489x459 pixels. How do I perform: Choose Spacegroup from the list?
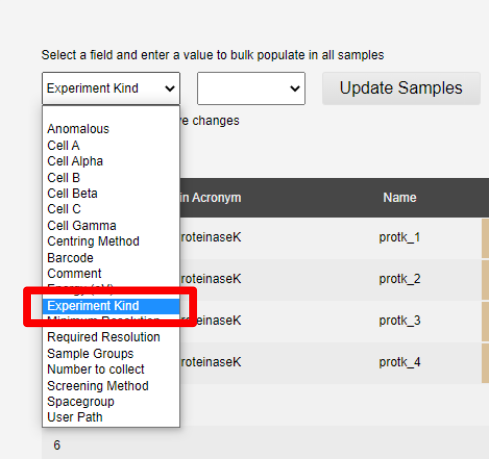111,402
